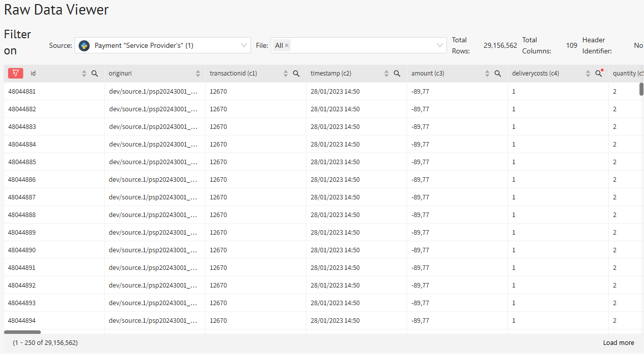Expand the Source dropdown
The height and width of the screenshot is (354, 644).
[244, 45]
